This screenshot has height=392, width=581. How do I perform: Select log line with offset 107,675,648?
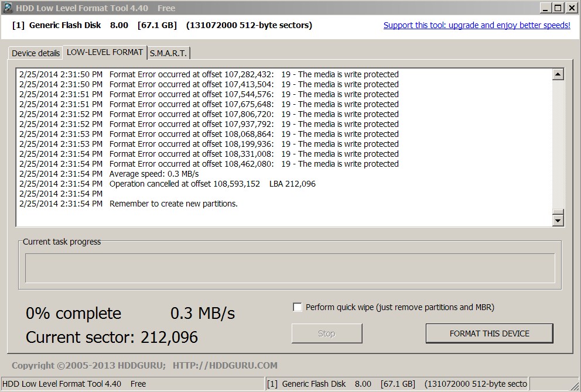click(209, 104)
